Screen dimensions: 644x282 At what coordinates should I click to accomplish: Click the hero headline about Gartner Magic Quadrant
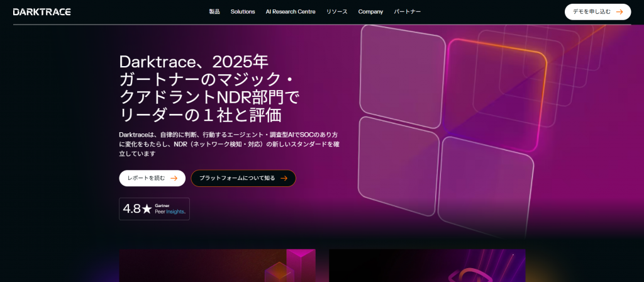coord(209,88)
